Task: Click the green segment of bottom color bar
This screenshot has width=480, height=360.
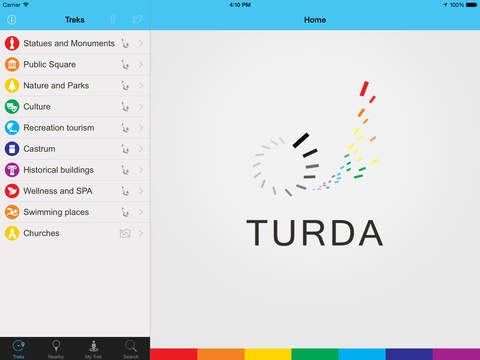Action: 315,354
